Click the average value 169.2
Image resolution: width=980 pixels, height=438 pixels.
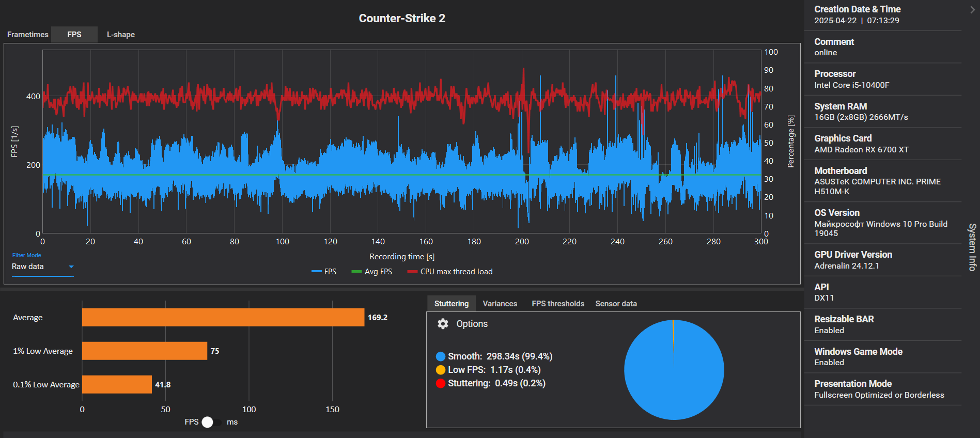378,318
